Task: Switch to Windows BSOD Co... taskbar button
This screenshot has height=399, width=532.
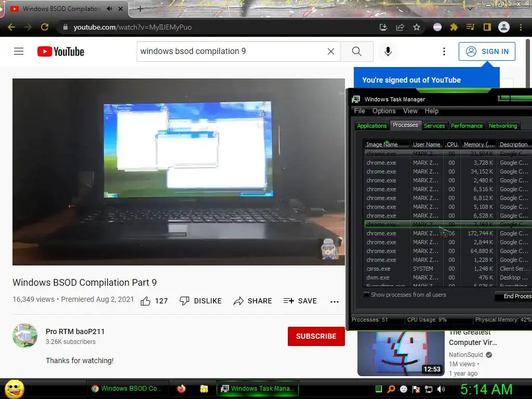Action: tap(127, 389)
